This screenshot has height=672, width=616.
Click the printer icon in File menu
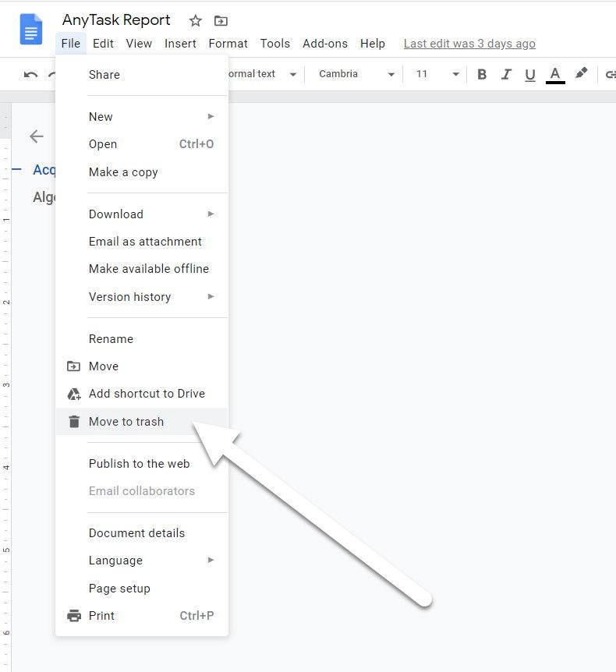click(74, 615)
